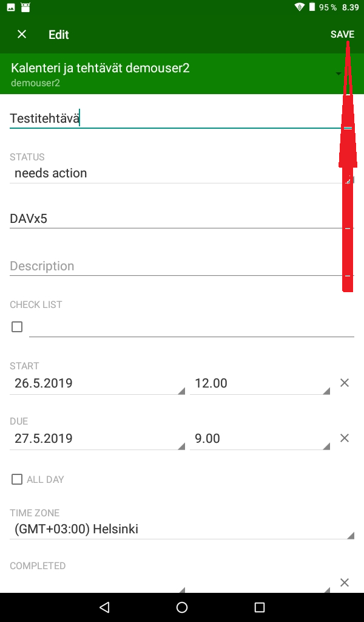Close the Edit screen with X icon
364x622 pixels.
22,35
